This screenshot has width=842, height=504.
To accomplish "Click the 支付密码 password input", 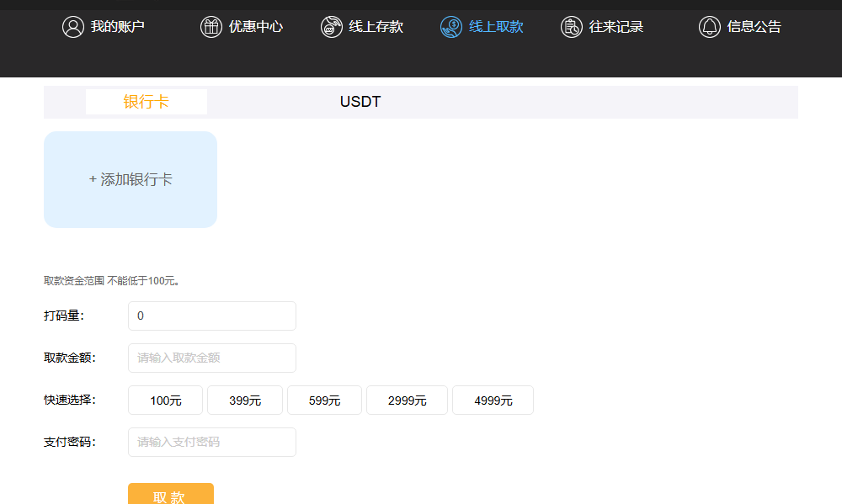I will click(x=212, y=443).
